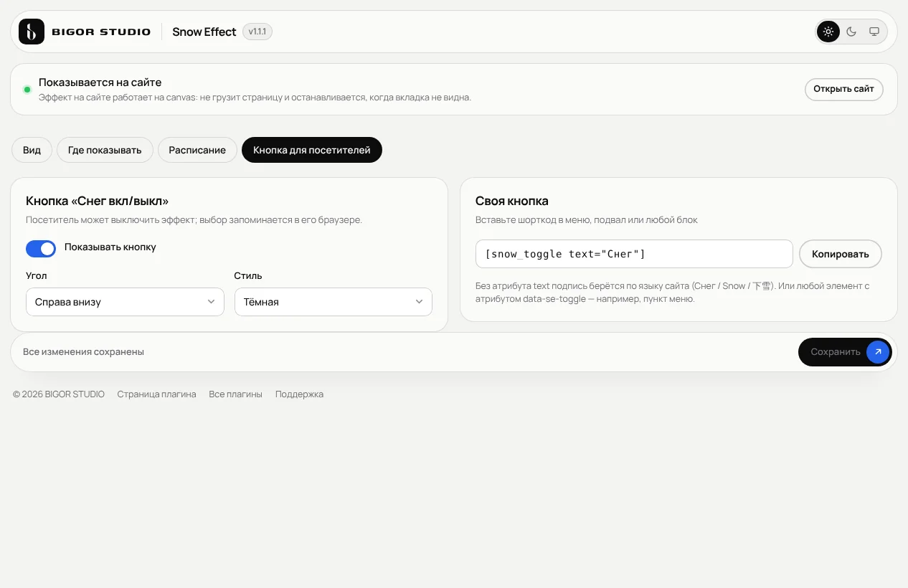Select the Кнопка для посетителей tab
The image size is (908, 588).
[312, 150]
